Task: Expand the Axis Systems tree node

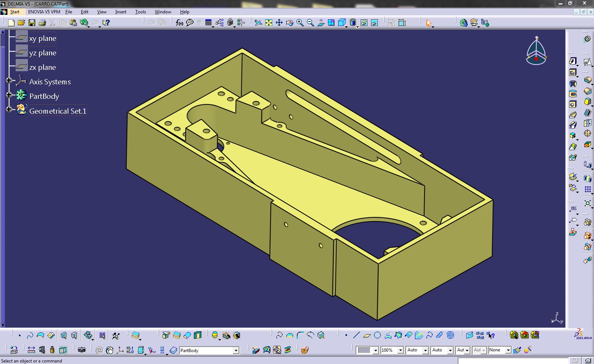Action: (9, 80)
